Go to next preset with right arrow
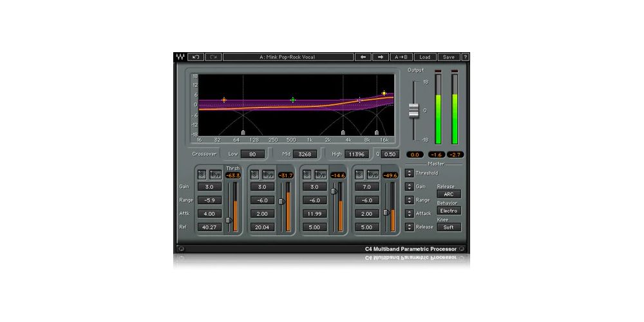This screenshot has height=322, width=644. (x=381, y=57)
